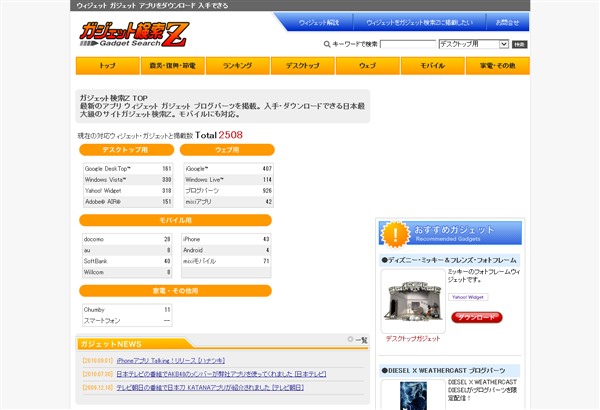600x410 pixels.
Task: Select the トップ navigation tab
Action: pyautogui.click(x=108, y=66)
